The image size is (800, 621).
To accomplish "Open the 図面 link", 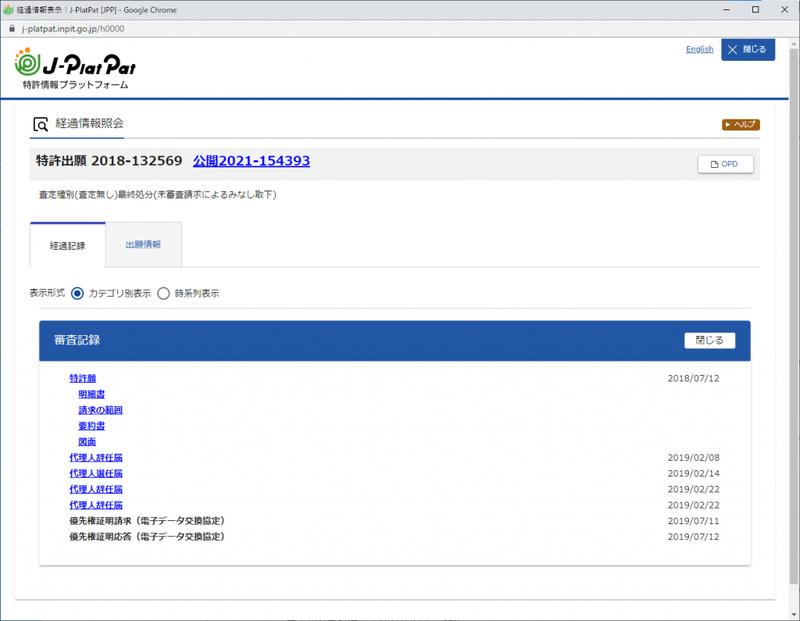I will coord(87,441).
